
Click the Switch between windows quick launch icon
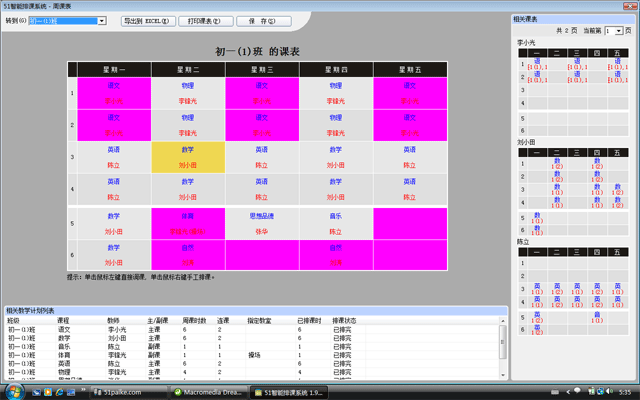[71, 392]
